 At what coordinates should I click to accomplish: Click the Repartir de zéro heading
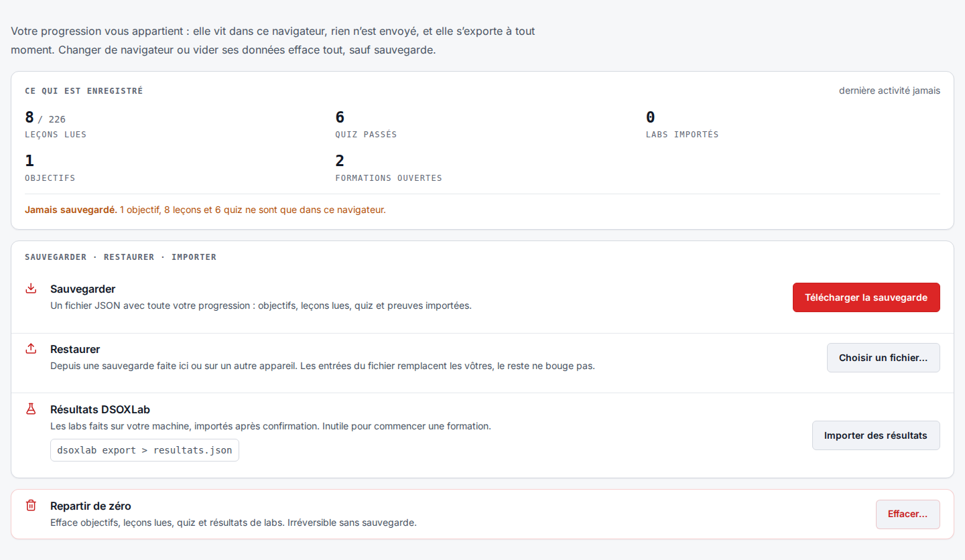tap(90, 506)
